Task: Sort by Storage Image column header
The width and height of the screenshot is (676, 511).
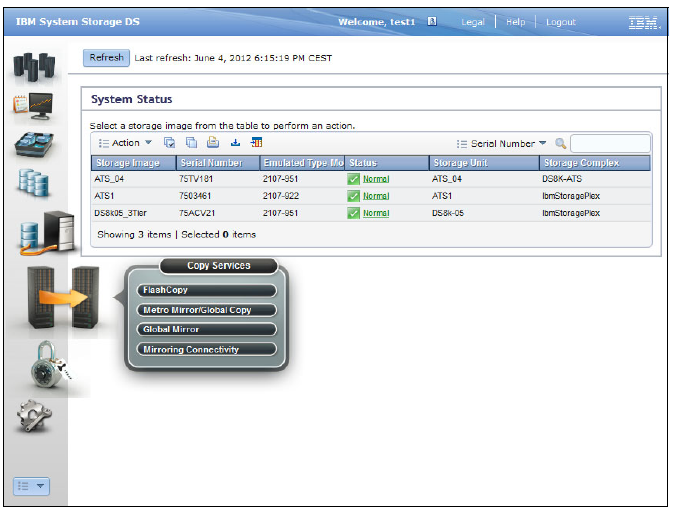Action: [x=134, y=163]
